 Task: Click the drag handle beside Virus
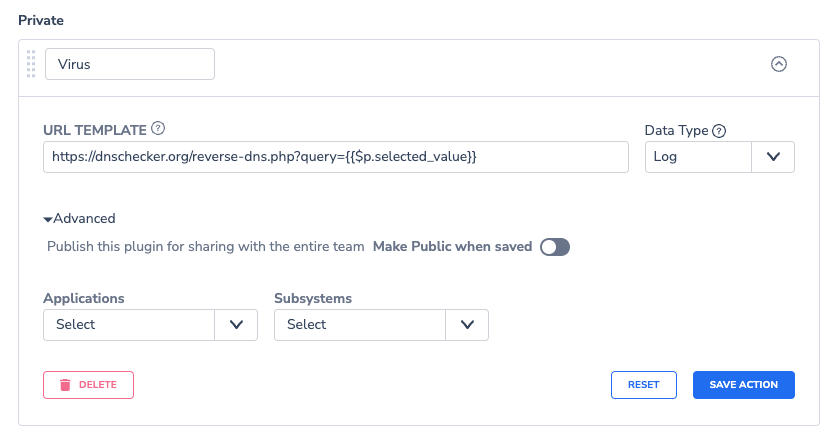coord(31,64)
